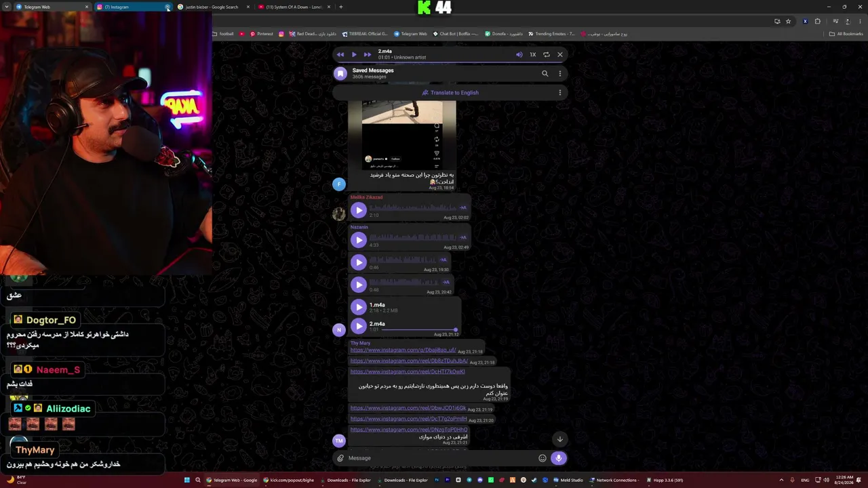Open the All Bookmarks folder
The width and height of the screenshot is (868, 488).
pyautogui.click(x=846, y=34)
